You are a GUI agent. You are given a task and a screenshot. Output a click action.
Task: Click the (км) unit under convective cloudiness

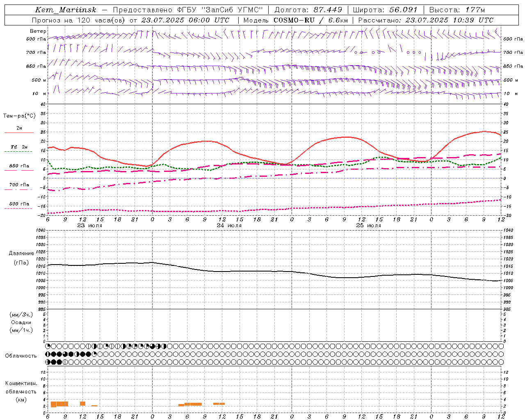pos(21,399)
